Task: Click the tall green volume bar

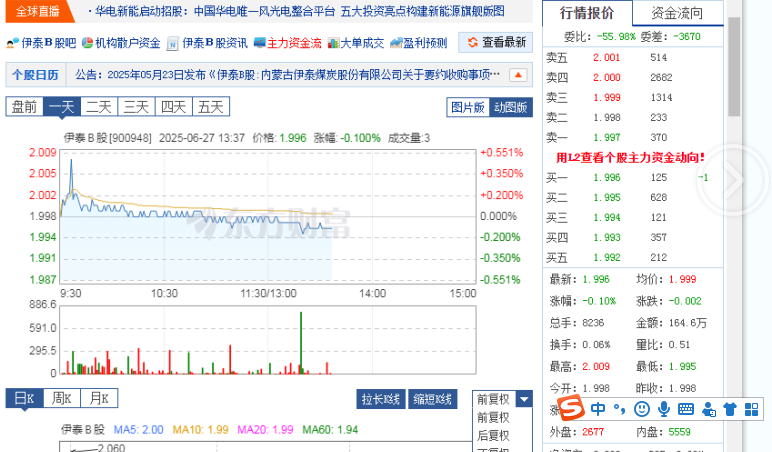Action: pos(301,343)
